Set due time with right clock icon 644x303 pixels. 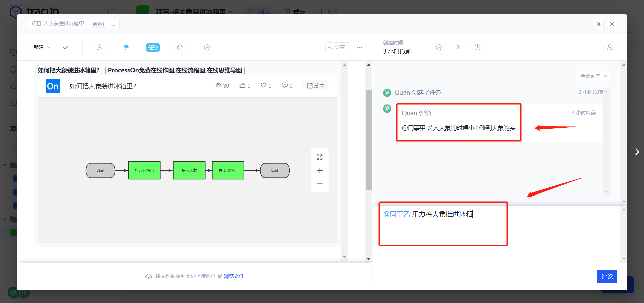click(x=477, y=47)
